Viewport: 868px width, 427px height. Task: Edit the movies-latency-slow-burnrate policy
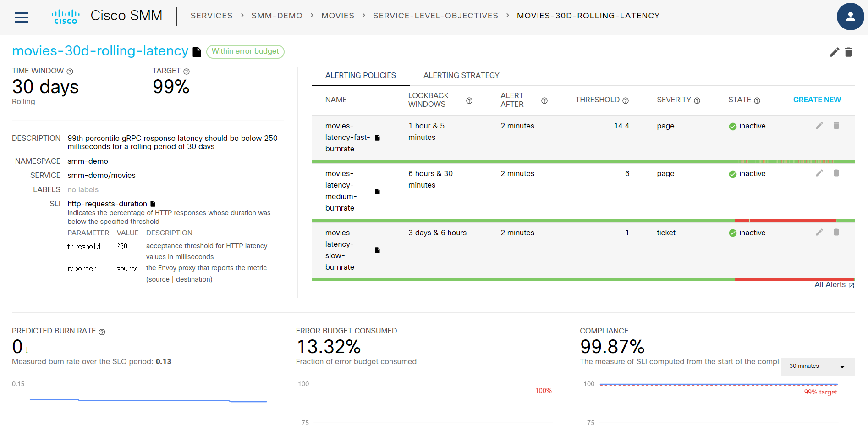pos(819,232)
